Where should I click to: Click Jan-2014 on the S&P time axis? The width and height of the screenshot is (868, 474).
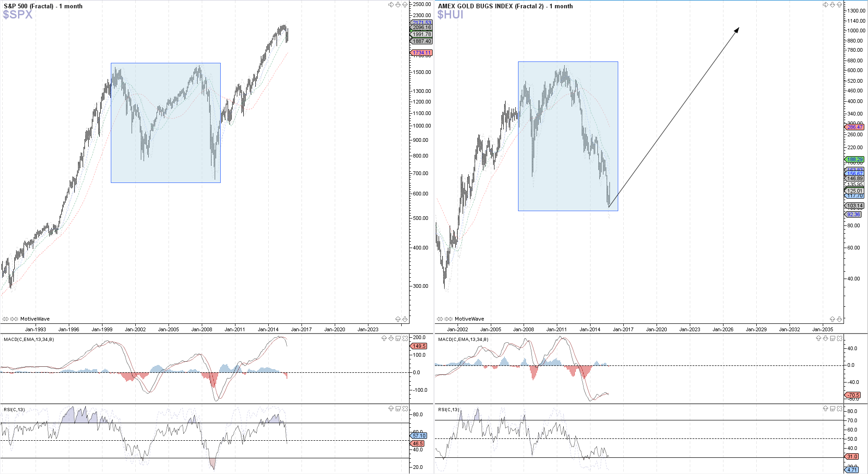coord(268,329)
